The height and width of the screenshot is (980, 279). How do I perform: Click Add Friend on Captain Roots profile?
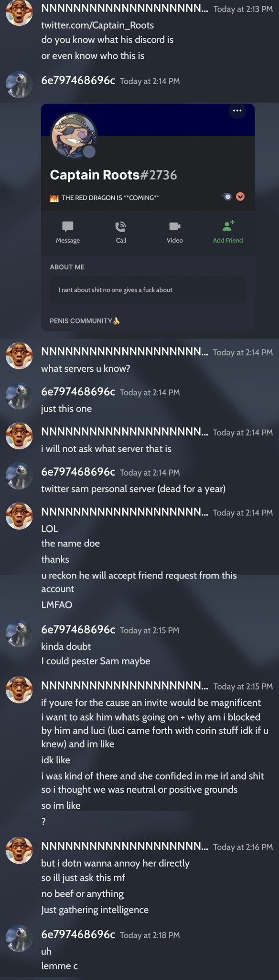(228, 232)
